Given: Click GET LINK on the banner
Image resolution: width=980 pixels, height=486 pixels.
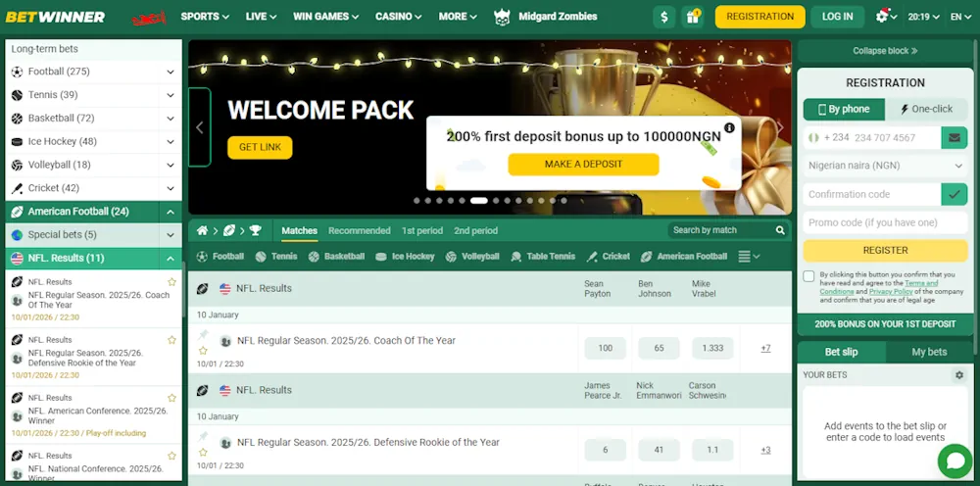Looking at the screenshot, I should pos(260,147).
